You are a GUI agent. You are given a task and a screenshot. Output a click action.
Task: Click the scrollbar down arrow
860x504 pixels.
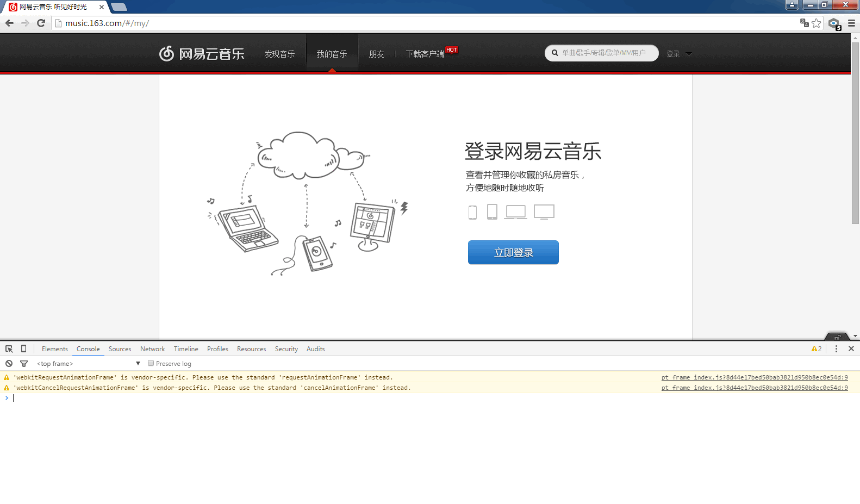pos(856,337)
